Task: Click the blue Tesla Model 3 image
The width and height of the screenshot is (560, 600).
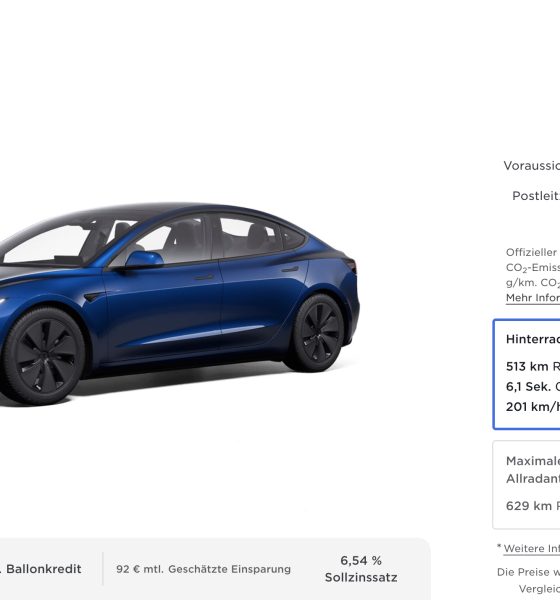Action: pyautogui.click(x=180, y=304)
